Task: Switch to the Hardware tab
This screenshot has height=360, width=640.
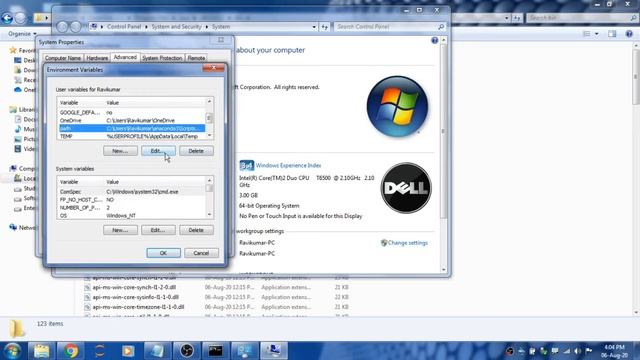Action: pos(97,58)
